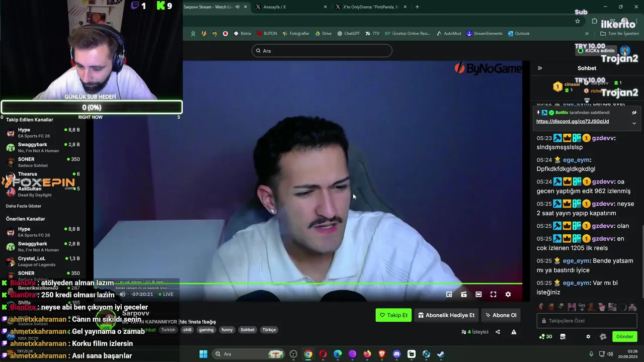Click the KICKs edinin button

[596, 51]
